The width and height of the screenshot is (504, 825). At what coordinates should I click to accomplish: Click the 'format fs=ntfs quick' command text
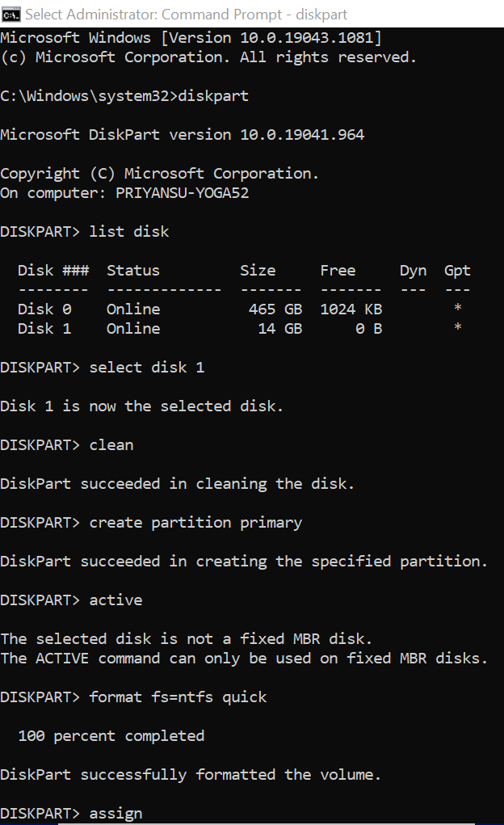coord(178,697)
